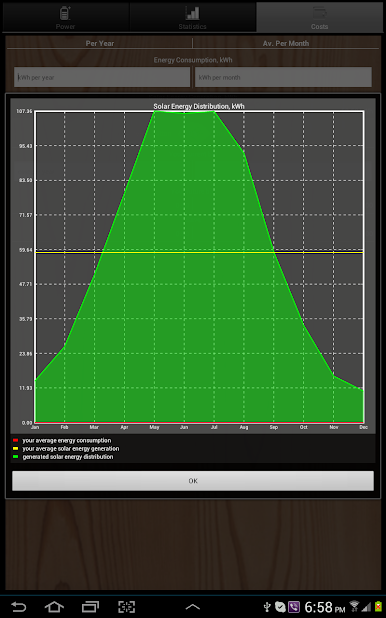
Task: Tap the Viber notification icon
Action: pos(294,607)
